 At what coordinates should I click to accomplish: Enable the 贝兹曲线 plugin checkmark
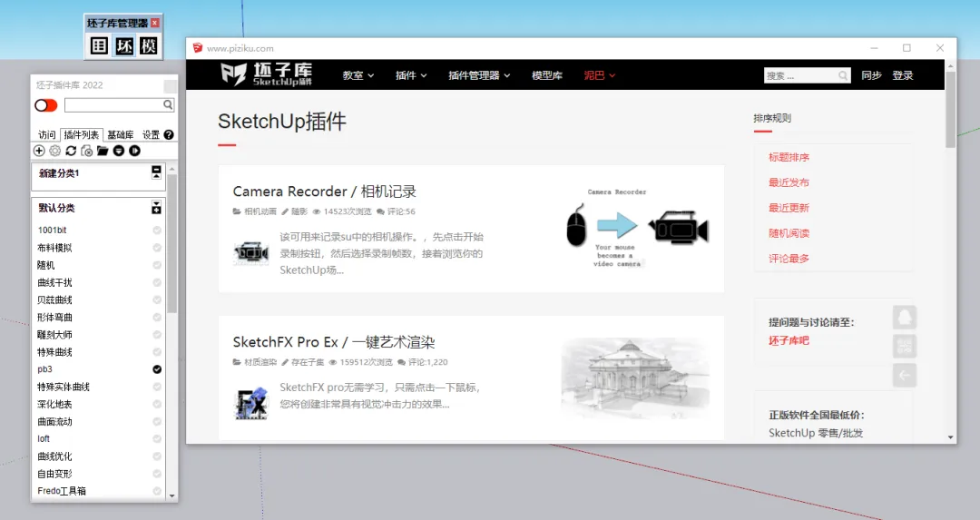pos(157,300)
